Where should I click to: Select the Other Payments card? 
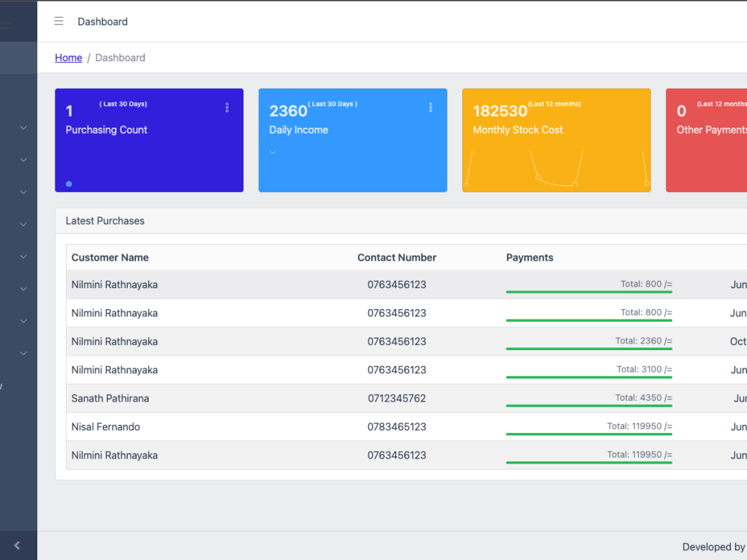[707, 140]
